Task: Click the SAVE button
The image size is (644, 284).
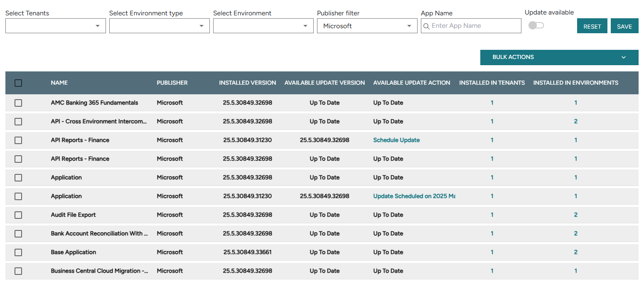Action: (624, 26)
